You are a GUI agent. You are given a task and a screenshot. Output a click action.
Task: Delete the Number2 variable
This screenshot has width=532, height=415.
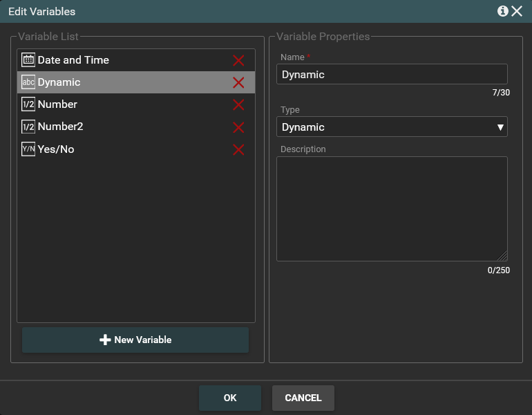pos(238,127)
